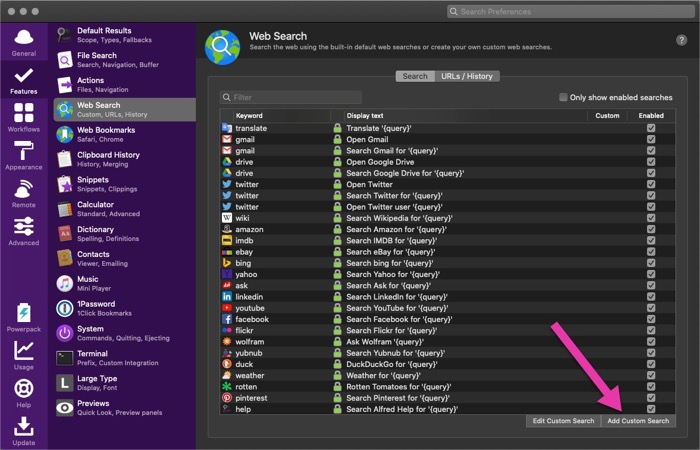Toggle Enabled checkbox for pinterest row
Image resolution: width=700 pixels, height=450 pixels.
651,398
